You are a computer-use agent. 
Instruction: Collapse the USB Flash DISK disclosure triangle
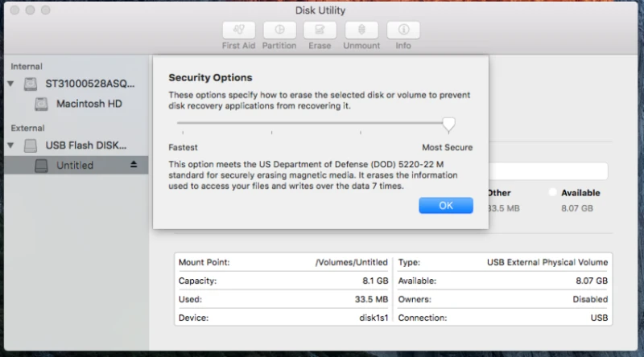pyautogui.click(x=11, y=146)
